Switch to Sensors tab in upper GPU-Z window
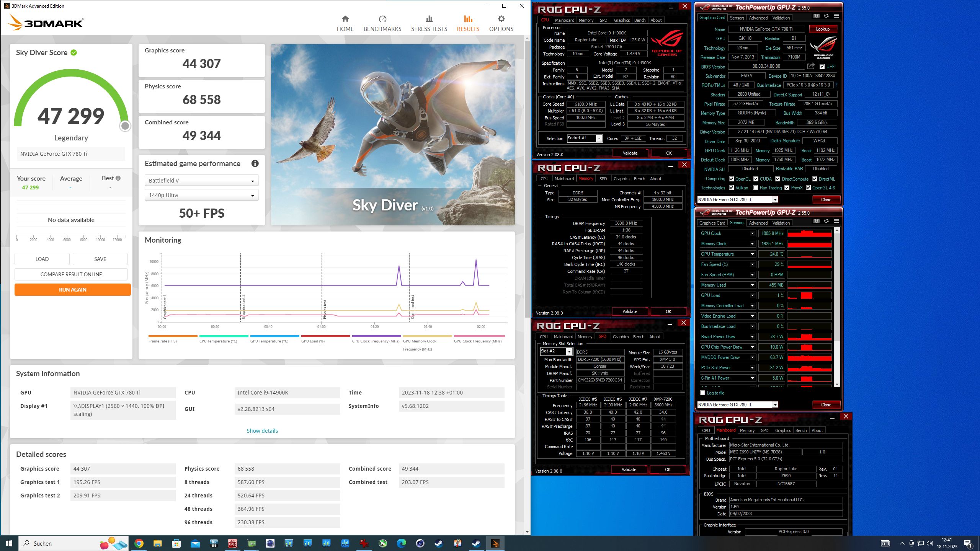The image size is (980, 551). [737, 18]
